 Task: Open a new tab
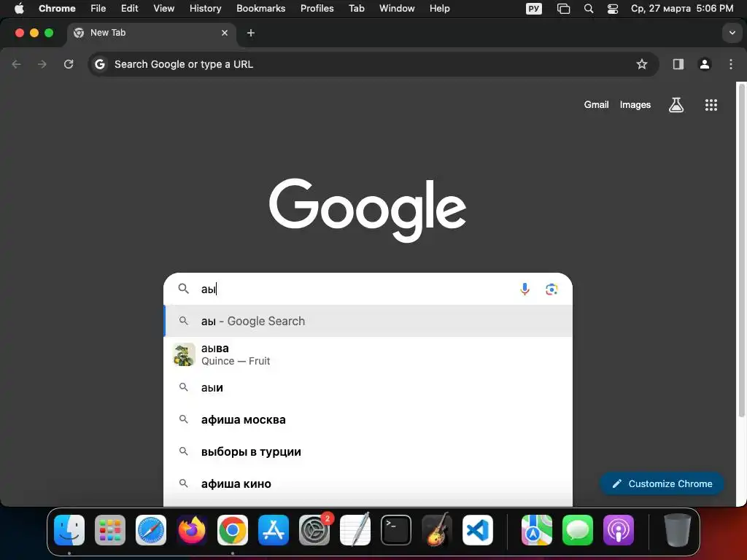(x=251, y=33)
